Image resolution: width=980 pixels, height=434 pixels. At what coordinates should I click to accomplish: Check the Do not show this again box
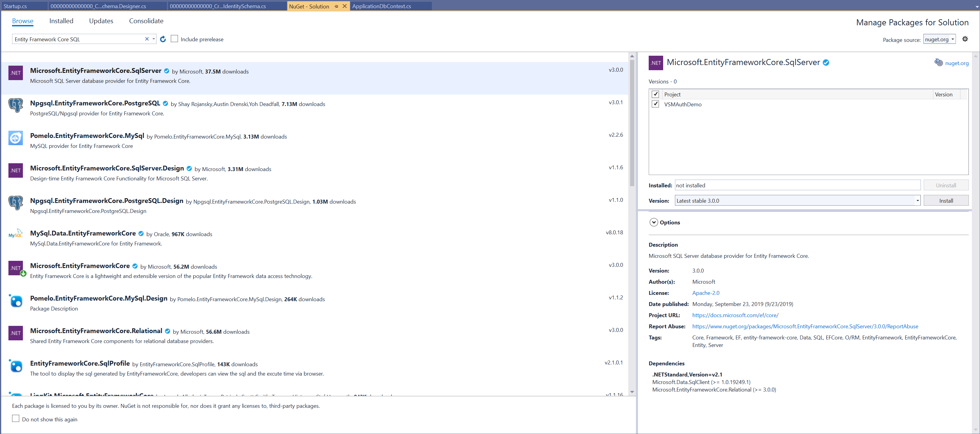[x=16, y=418]
